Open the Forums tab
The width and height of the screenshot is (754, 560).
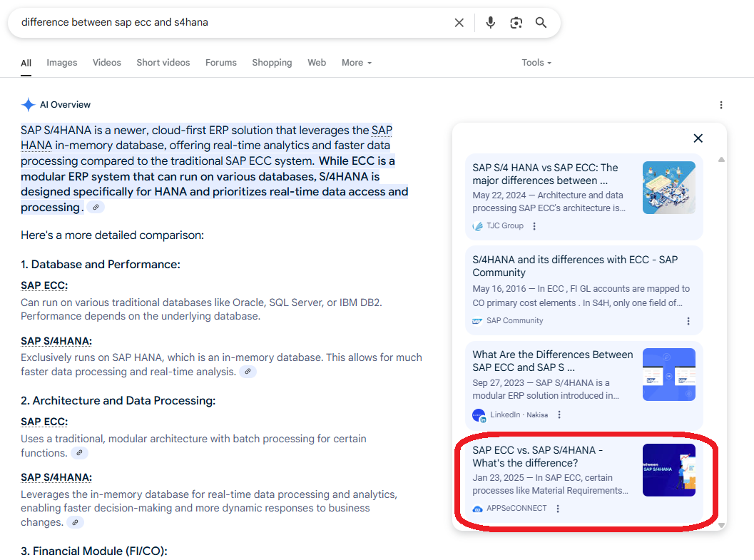tap(220, 63)
